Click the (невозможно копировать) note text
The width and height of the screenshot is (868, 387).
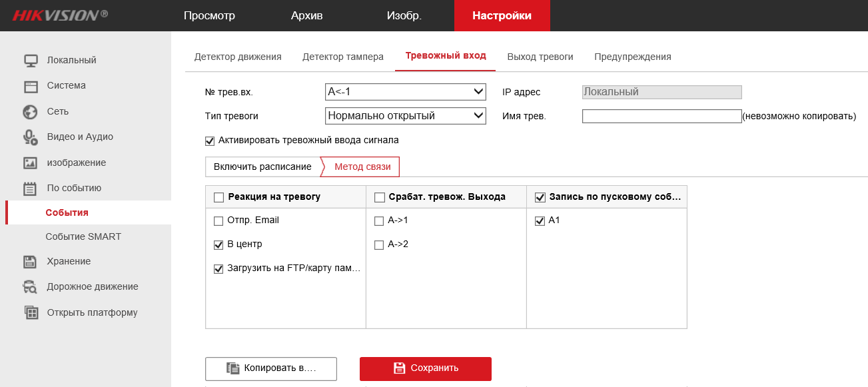click(x=799, y=117)
